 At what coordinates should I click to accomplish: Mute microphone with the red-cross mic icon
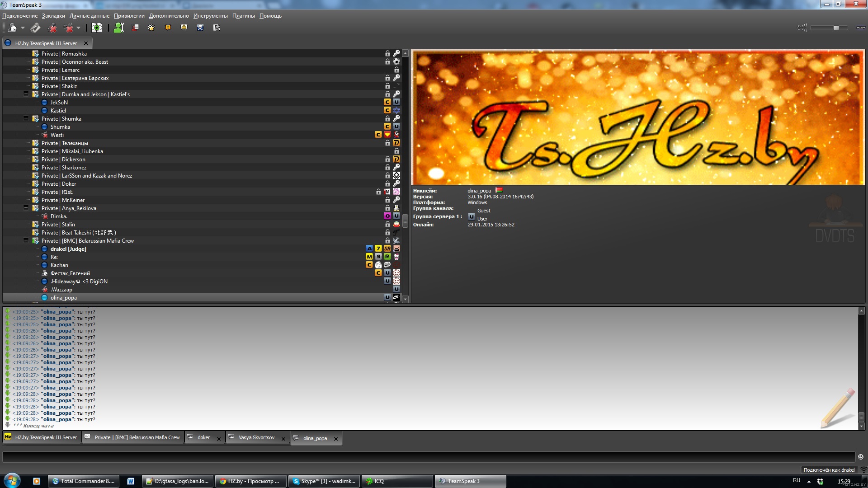click(52, 28)
